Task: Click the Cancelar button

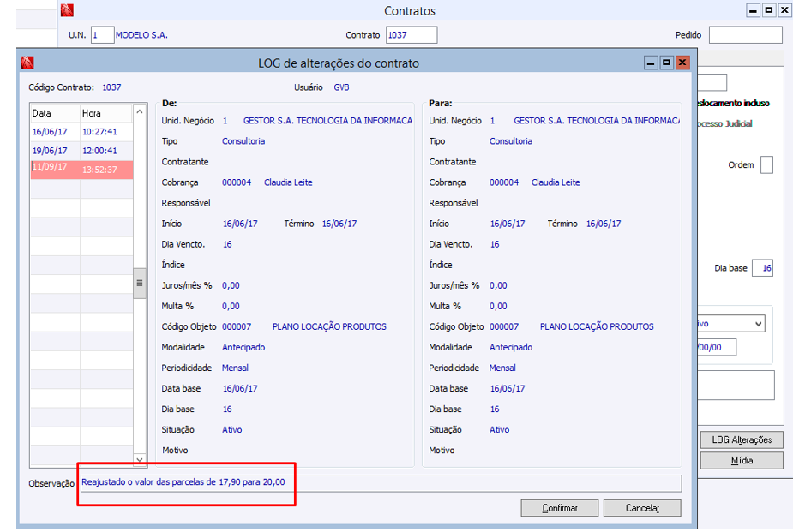Action: tap(642, 508)
